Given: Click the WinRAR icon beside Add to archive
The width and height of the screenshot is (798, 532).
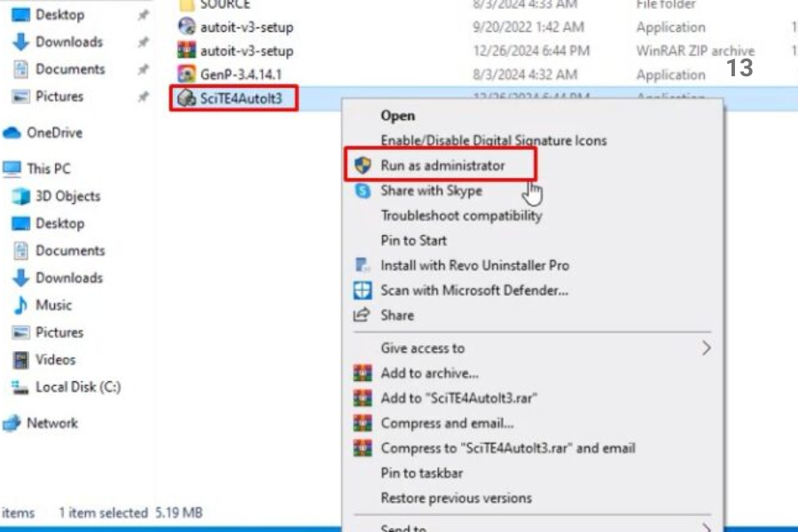Looking at the screenshot, I should point(363,373).
